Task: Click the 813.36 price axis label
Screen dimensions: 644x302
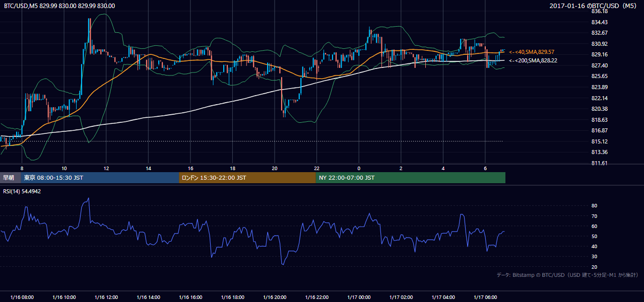Action: coord(599,152)
